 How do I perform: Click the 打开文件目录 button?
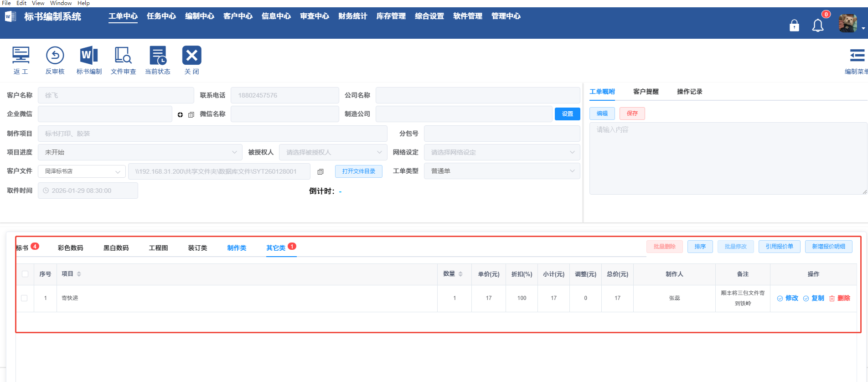pyautogui.click(x=359, y=171)
